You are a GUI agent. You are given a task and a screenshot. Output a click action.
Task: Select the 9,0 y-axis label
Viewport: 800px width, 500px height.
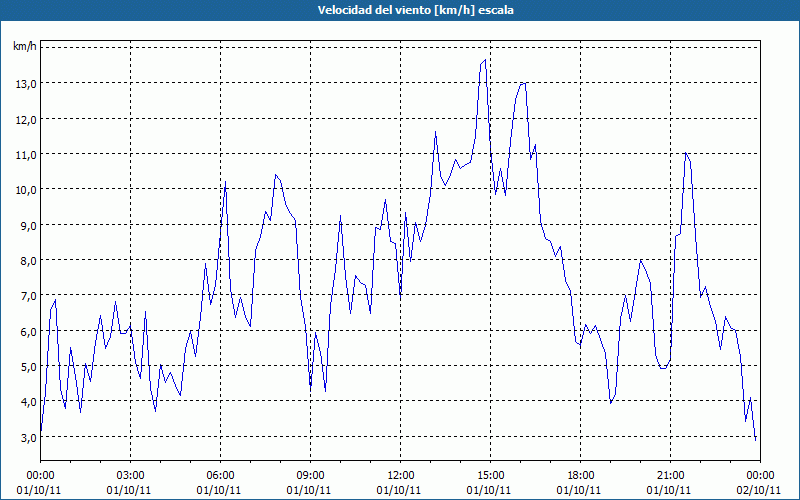(x=29, y=225)
